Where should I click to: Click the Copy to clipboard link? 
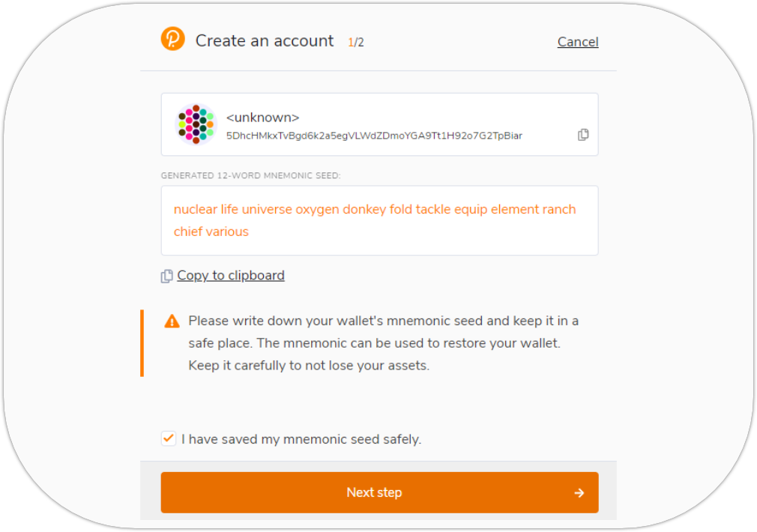click(231, 276)
